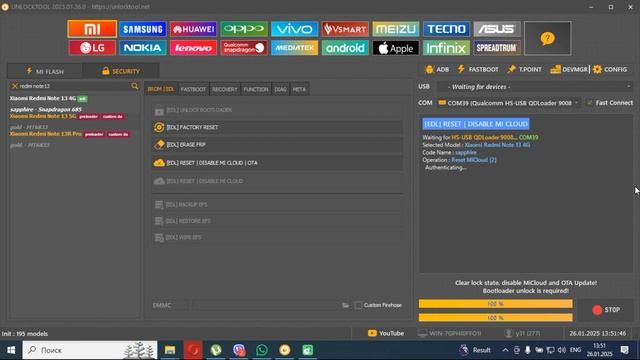This screenshot has width=640, height=360.
Task: Open WhatsApp from the taskbar
Action: click(x=262, y=350)
